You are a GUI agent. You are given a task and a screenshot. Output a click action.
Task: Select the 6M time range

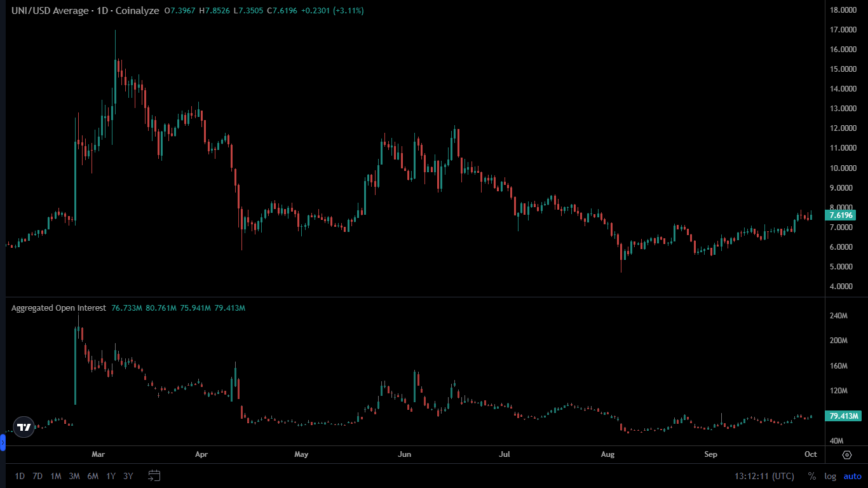[x=93, y=476]
